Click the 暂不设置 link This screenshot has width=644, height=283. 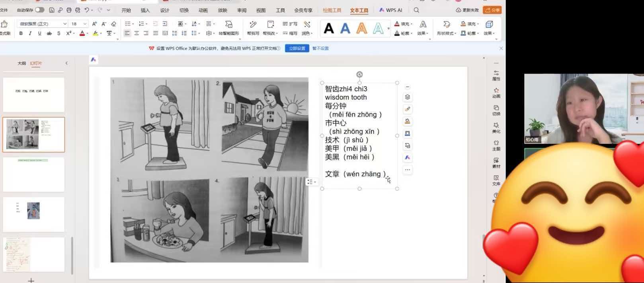pyautogui.click(x=320, y=48)
